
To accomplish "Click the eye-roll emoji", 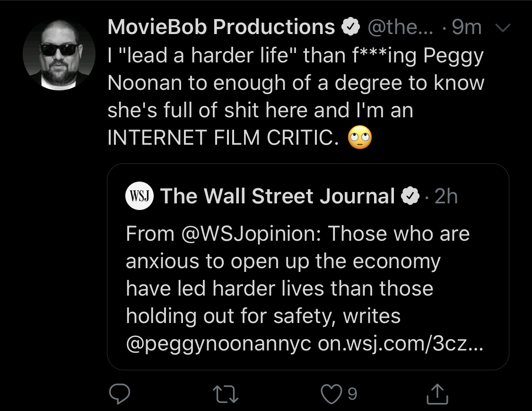I will click(x=360, y=137).
